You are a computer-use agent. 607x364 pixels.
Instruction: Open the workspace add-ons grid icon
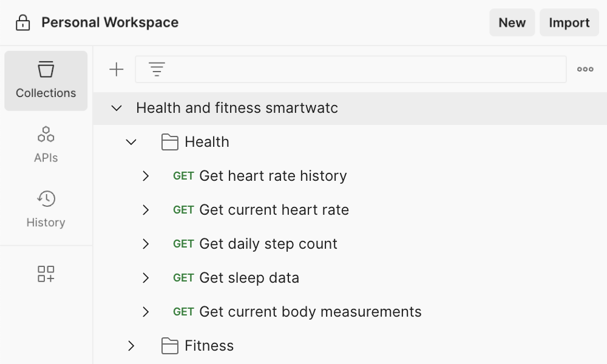(46, 274)
